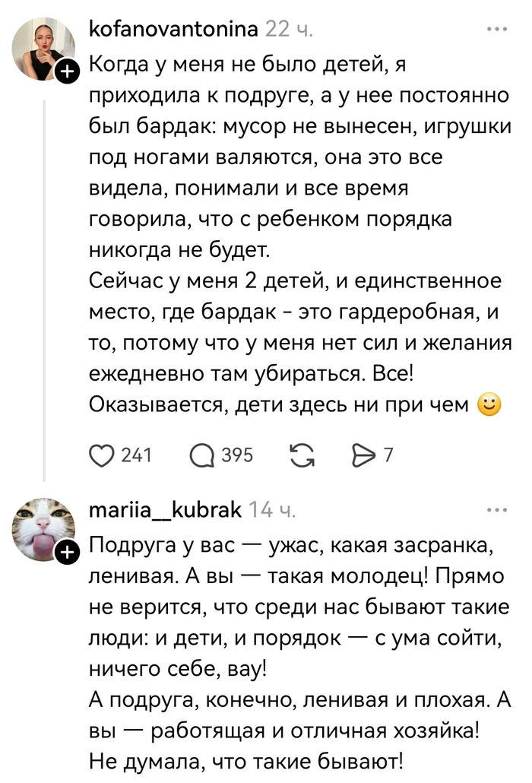Click the 22 ч. post timestamp
This screenshot has height=783, width=532.
289,30
